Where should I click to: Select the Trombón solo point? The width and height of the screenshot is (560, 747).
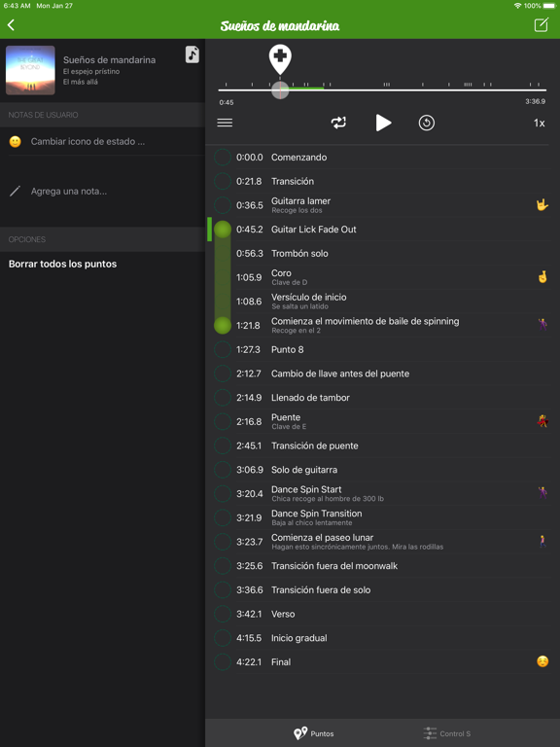[382, 254]
